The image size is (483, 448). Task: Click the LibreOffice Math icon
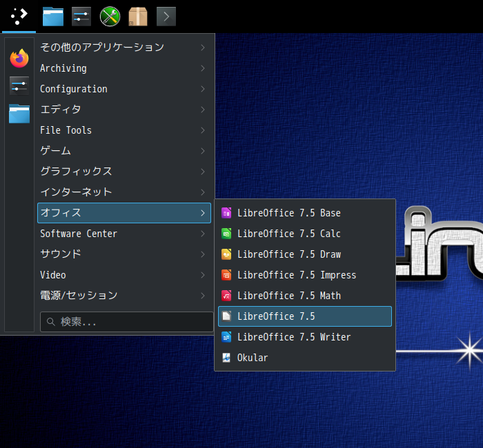pos(226,296)
